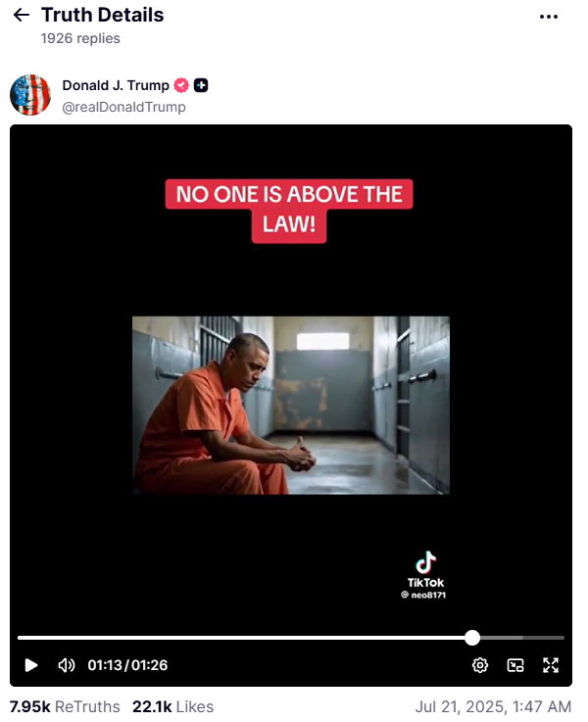
Task: Click the Truth Details header title
Action: click(102, 15)
